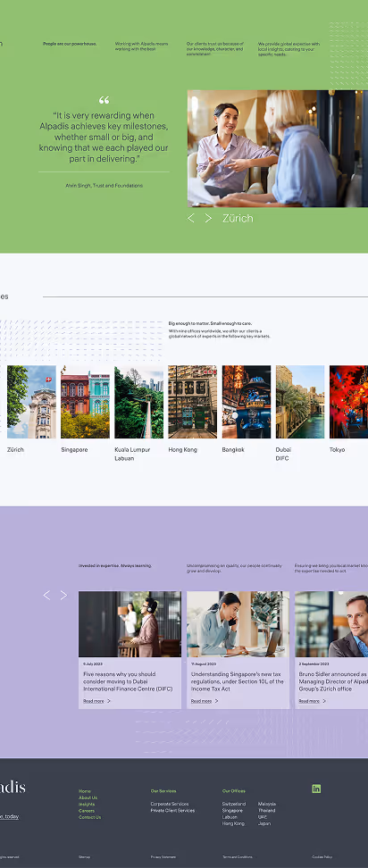Viewport: 368px width, 868px height.
Task: Open the UAE office footer link
Action: coord(263,817)
